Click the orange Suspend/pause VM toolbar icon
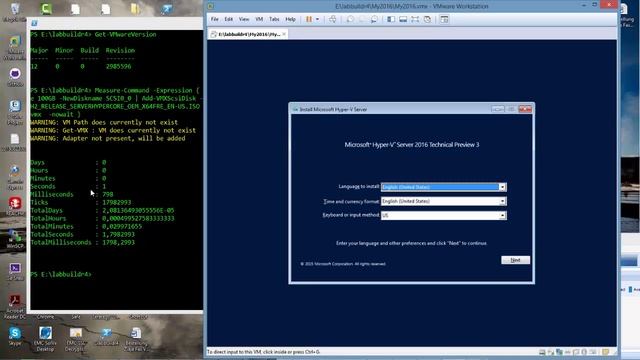The height and width of the screenshot is (360, 640). [x=309, y=19]
